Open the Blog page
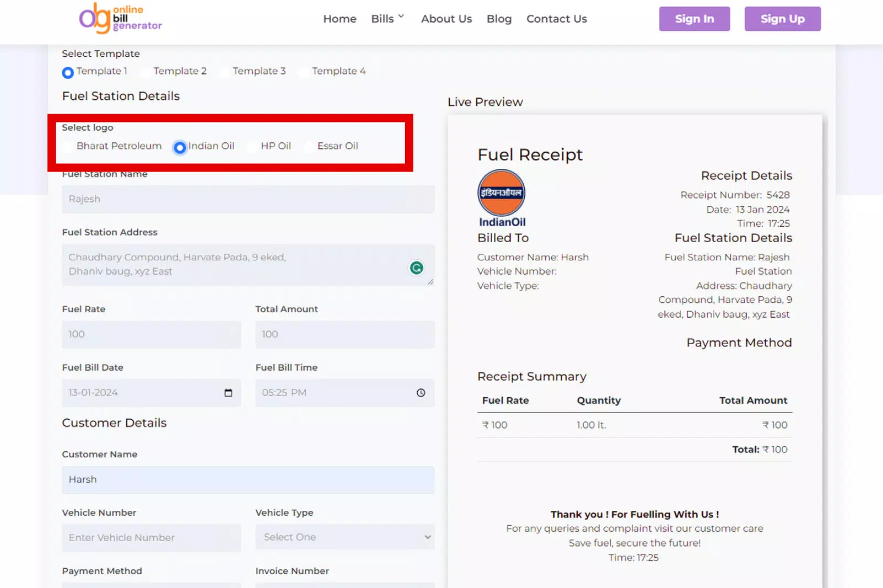883x588 pixels. click(x=499, y=19)
